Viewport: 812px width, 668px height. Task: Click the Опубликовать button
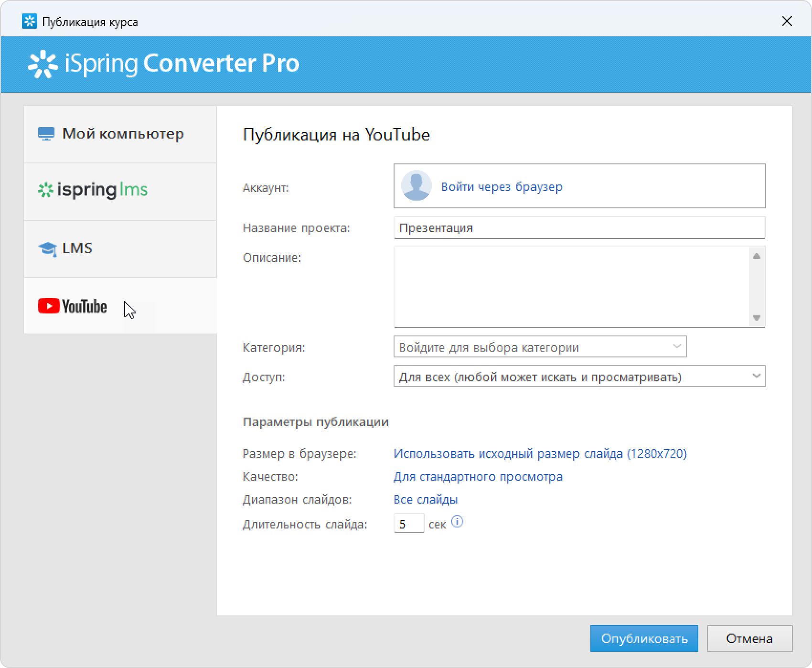coord(644,638)
